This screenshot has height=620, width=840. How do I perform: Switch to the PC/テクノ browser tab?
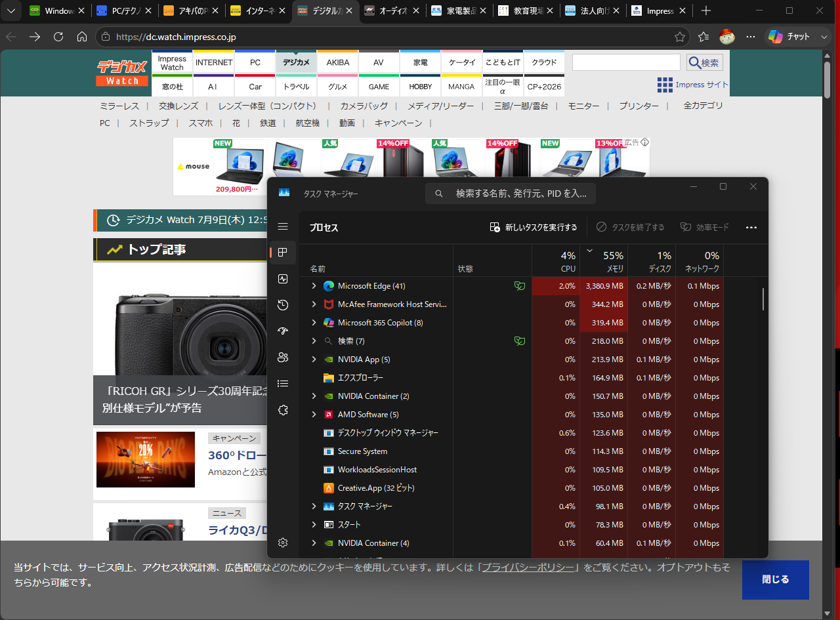coord(123,11)
